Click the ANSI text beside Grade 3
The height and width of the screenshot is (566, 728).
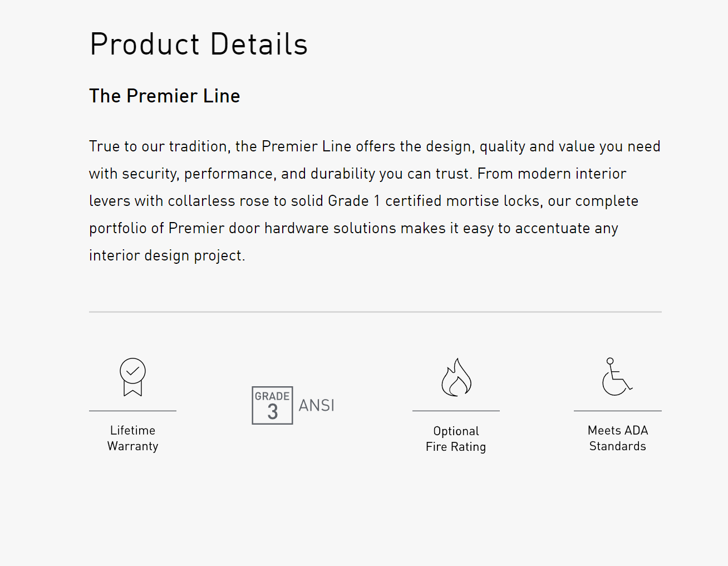click(317, 405)
